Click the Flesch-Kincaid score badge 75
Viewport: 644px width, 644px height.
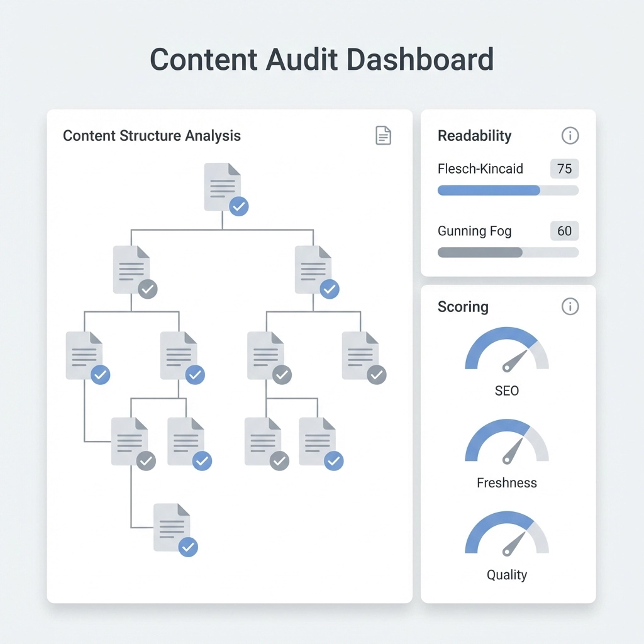coord(564,169)
